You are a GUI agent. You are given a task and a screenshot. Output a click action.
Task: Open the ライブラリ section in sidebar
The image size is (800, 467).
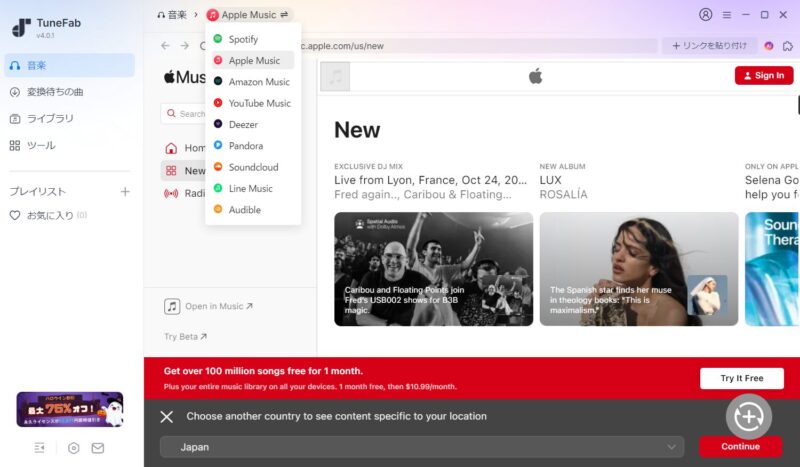click(50, 118)
